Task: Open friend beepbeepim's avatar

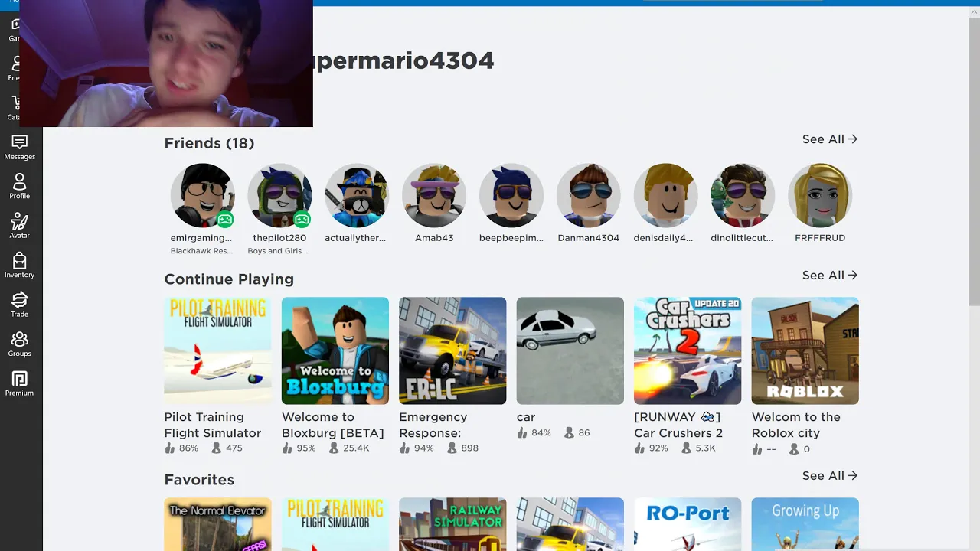Action: point(511,195)
